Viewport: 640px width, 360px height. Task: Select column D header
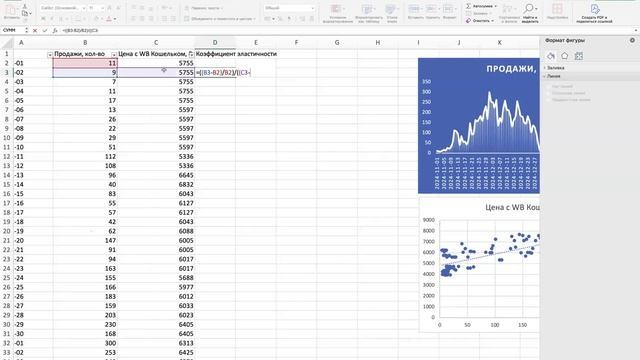215,42
